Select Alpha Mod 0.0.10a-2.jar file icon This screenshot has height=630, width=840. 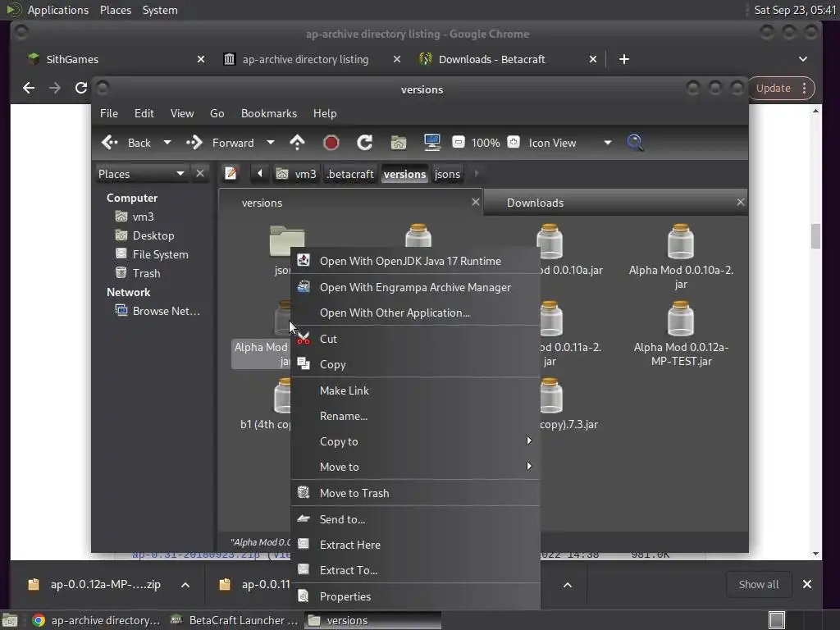click(x=681, y=241)
